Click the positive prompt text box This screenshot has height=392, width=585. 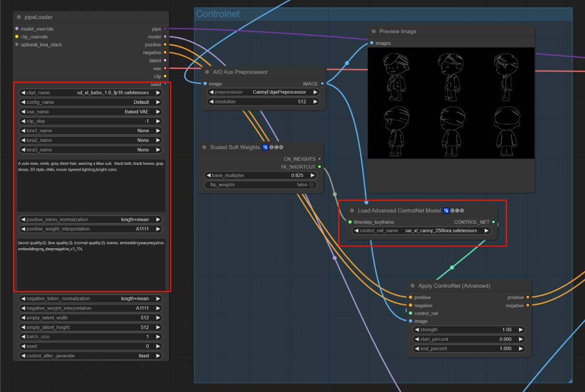(x=91, y=185)
